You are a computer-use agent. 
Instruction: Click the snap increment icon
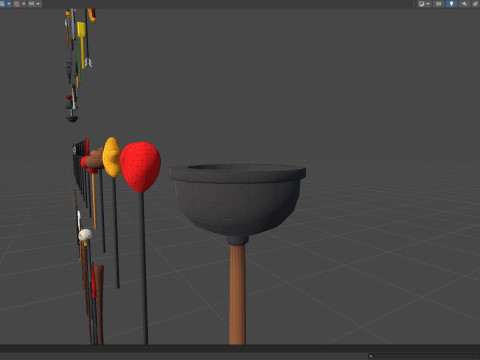tap(31, 4)
